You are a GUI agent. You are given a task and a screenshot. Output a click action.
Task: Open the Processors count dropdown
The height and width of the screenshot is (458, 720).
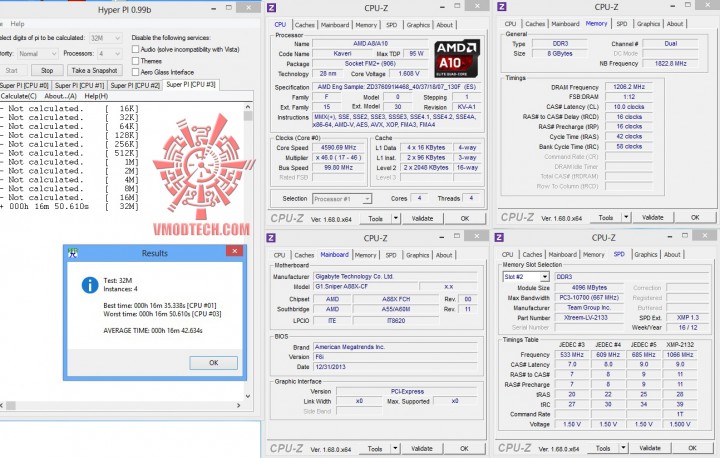[110, 54]
